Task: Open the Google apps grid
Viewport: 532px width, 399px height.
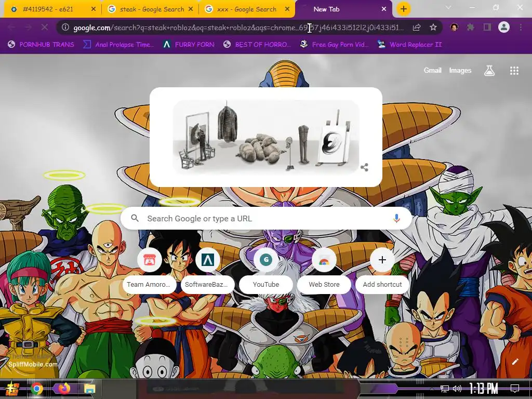Action: coord(514,71)
